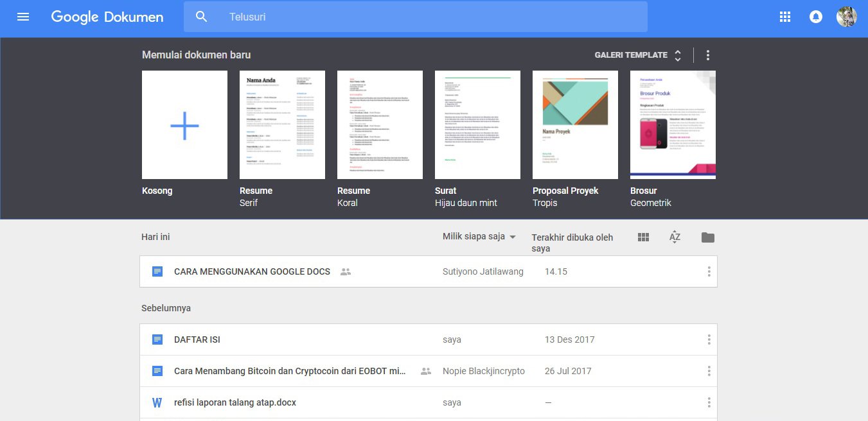Open the account profile avatar

coord(847,17)
